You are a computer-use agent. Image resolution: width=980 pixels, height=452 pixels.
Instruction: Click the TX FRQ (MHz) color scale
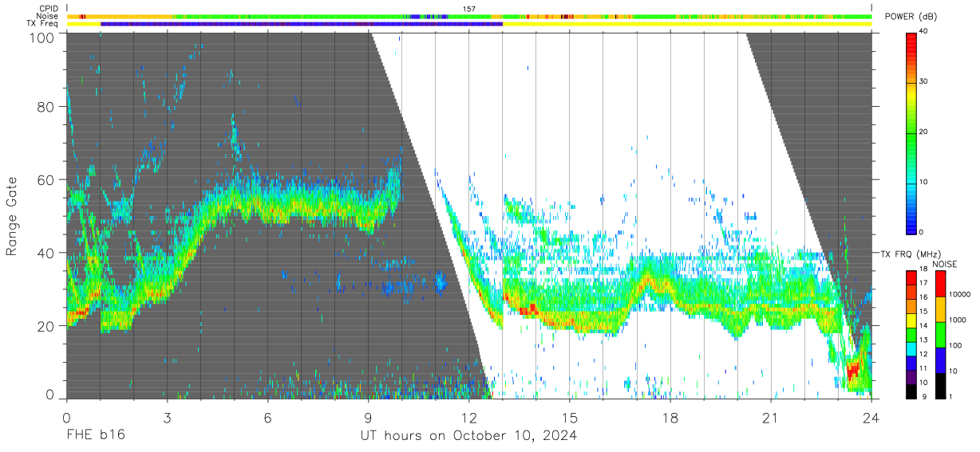click(911, 334)
